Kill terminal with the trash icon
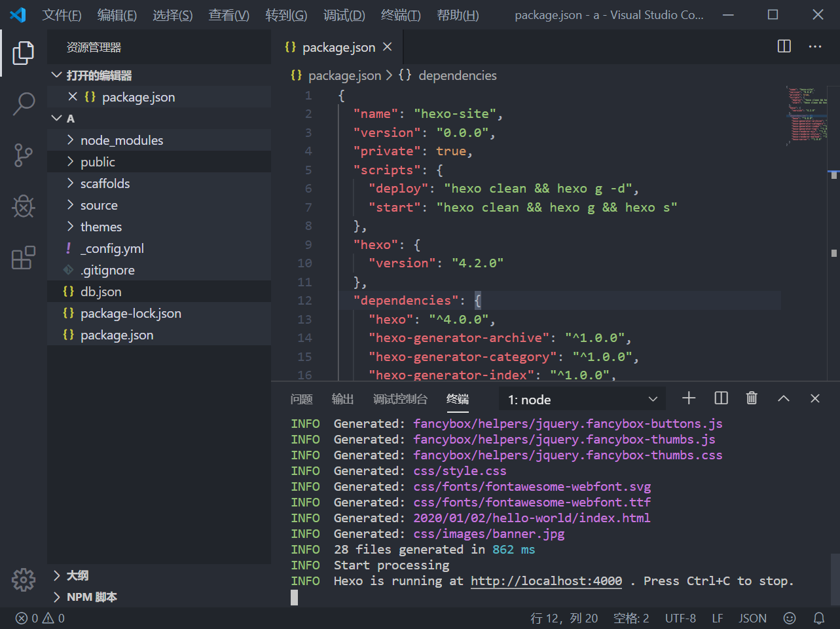 [752, 398]
